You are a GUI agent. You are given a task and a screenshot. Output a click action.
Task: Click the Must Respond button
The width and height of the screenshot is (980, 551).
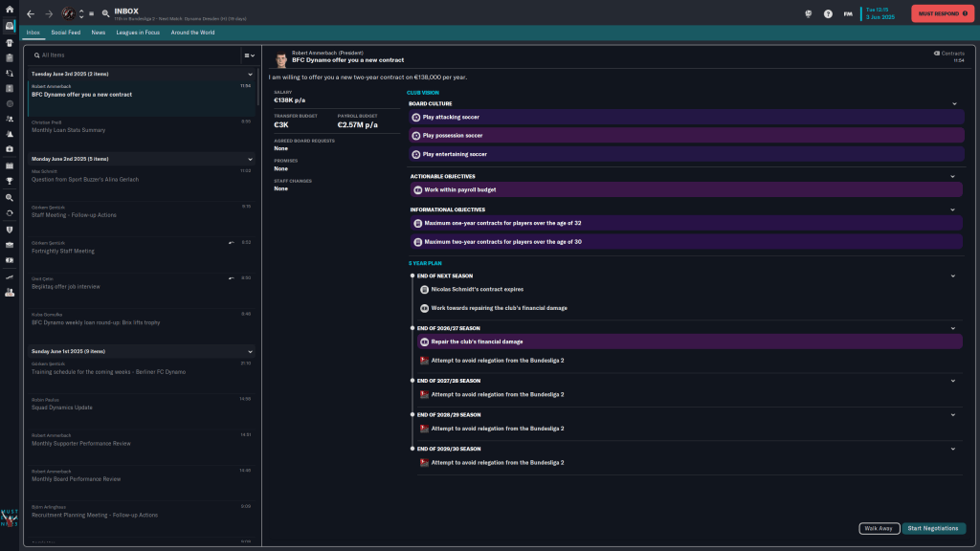click(x=942, y=13)
